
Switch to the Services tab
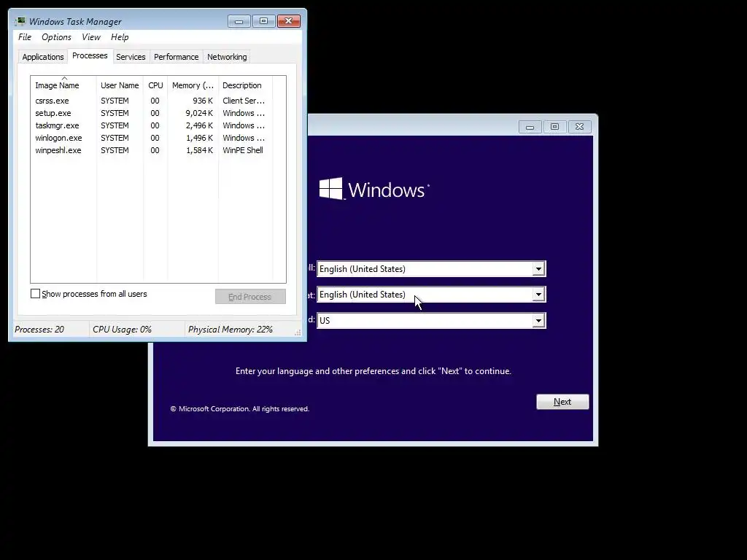[x=131, y=57]
